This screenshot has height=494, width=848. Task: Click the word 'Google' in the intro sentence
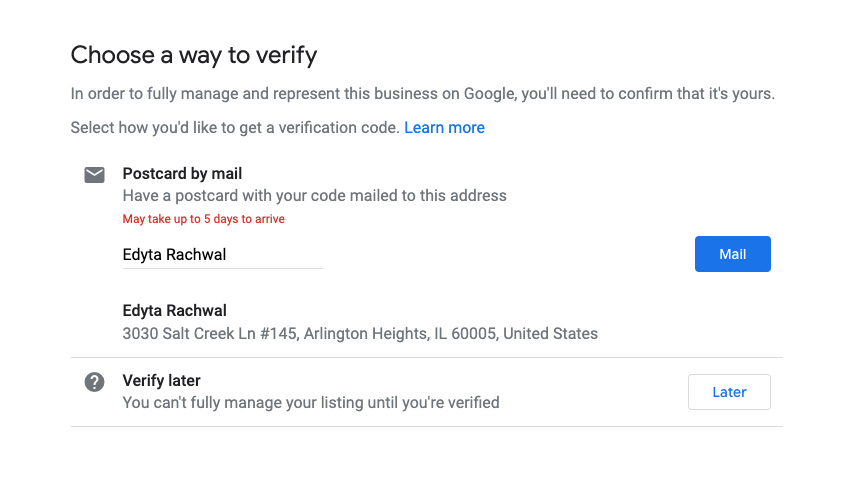pyautogui.click(x=490, y=94)
